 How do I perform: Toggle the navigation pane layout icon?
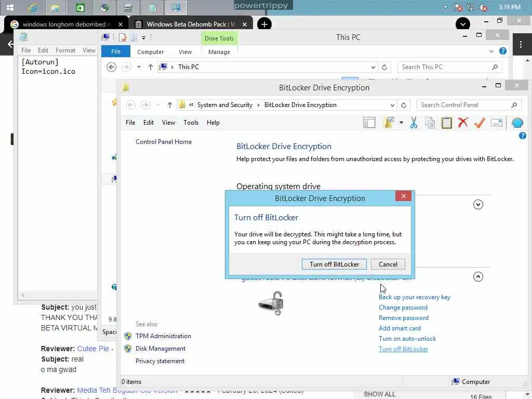point(369,123)
